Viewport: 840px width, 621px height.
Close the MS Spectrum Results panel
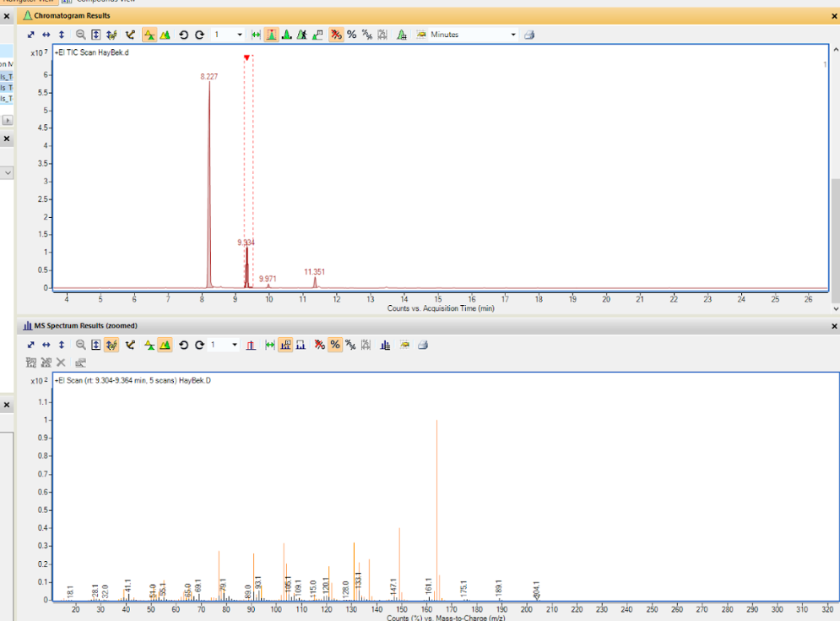[x=833, y=326]
